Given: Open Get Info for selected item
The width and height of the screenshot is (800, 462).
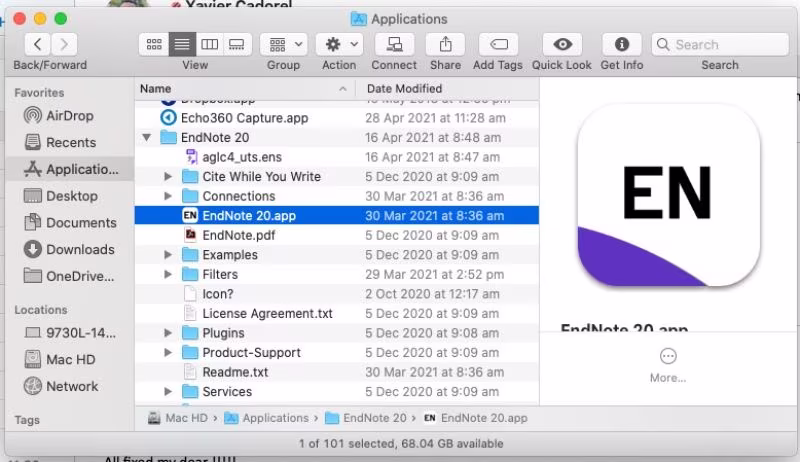Looking at the screenshot, I should (x=621, y=44).
